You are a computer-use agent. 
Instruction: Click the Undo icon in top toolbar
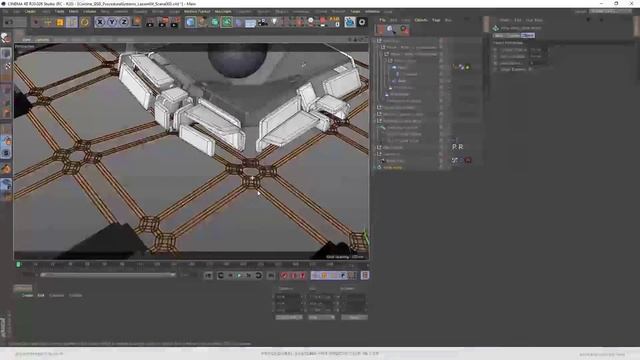coord(9,22)
